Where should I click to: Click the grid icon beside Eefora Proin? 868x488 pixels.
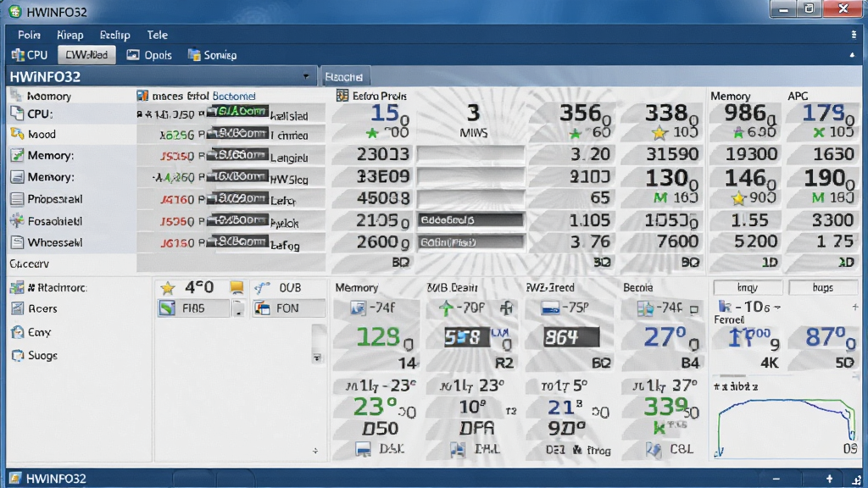point(342,96)
